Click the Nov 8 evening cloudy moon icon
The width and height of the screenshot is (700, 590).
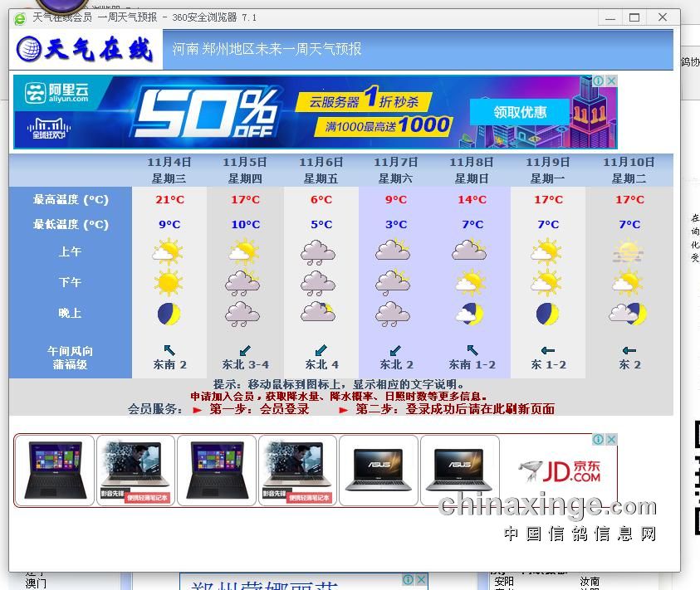click(x=470, y=314)
